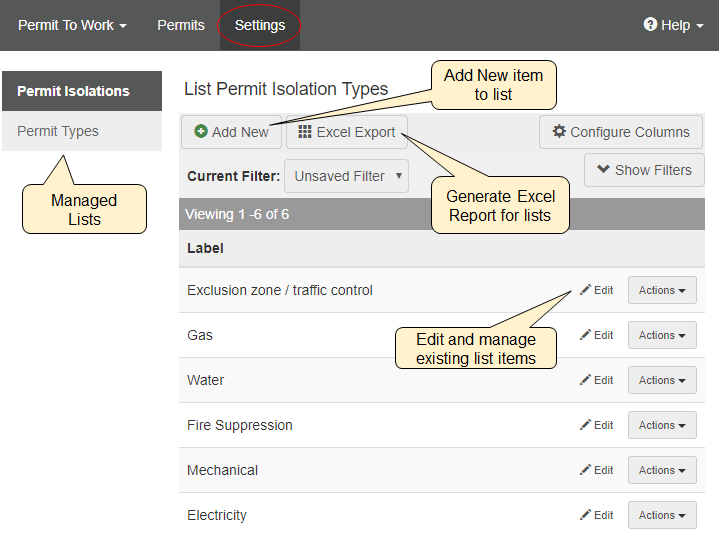Image resolution: width=726 pixels, height=548 pixels.
Task: Open Actions dropdown for Fire Suppression
Action: (662, 425)
